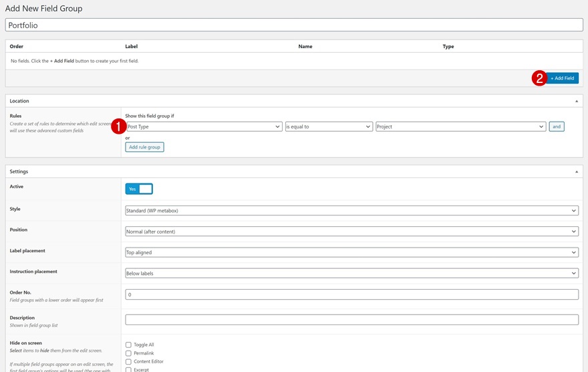Click the Portfolio field group title input
This screenshot has width=588, height=372.
(x=294, y=25)
